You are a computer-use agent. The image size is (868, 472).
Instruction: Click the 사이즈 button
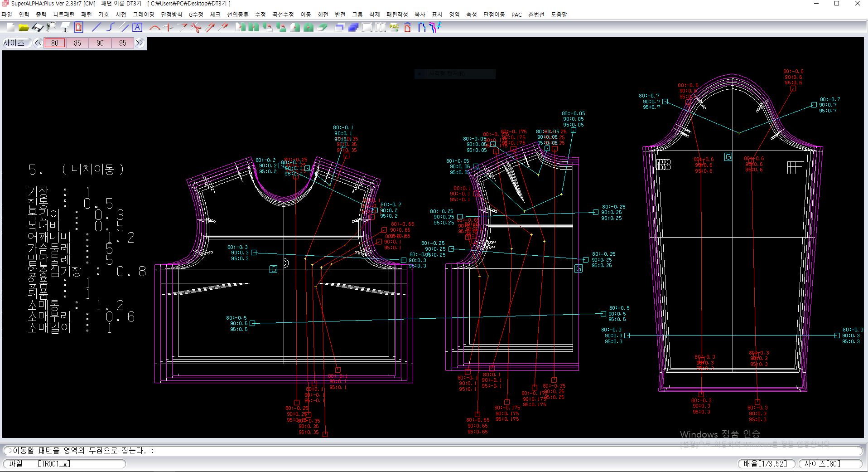pyautogui.click(x=14, y=43)
